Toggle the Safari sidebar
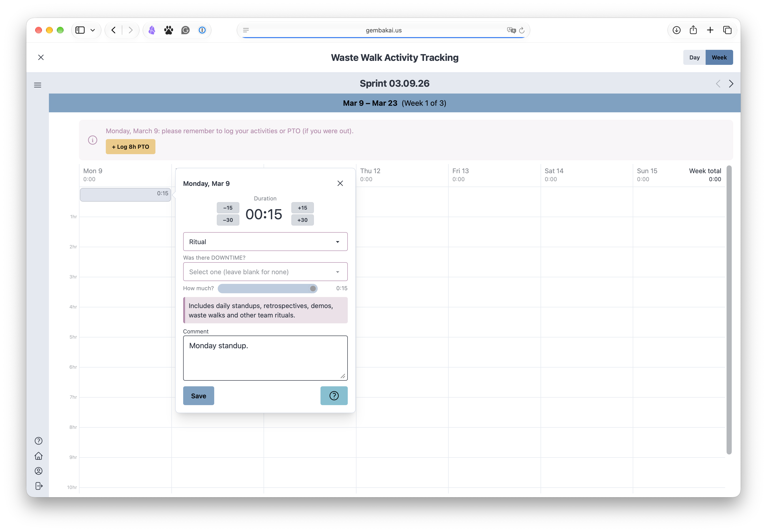Image resolution: width=767 pixels, height=532 pixels. [80, 30]
